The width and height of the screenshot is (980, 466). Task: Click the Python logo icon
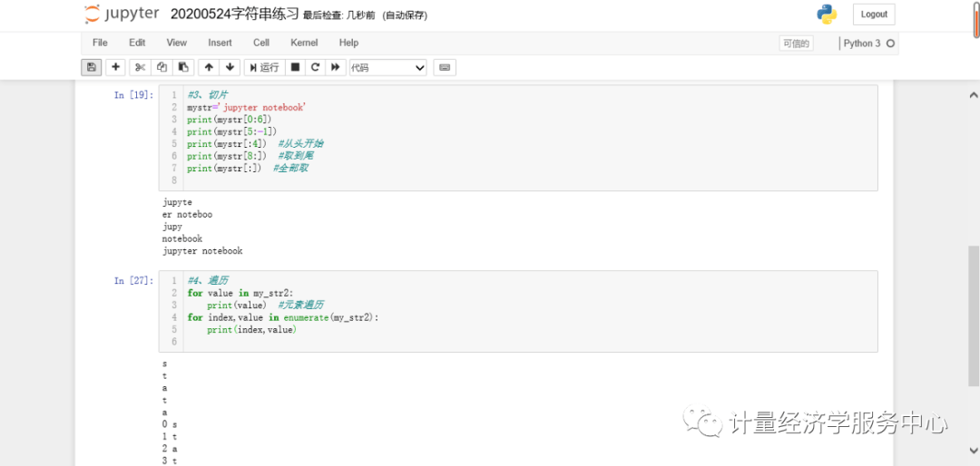(827, 14)
